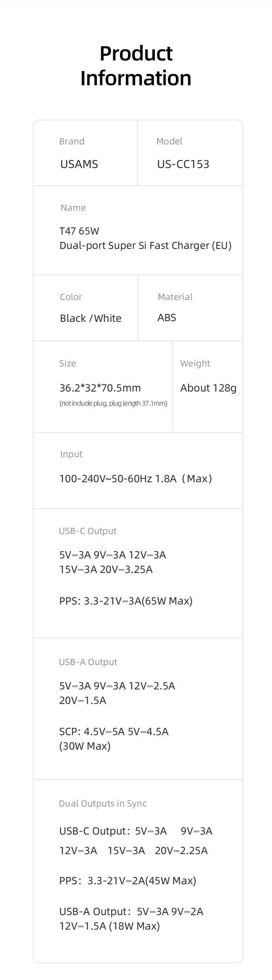272x980 pixels.
Task: Select the USAMS brand value
Action: (79, 164)
